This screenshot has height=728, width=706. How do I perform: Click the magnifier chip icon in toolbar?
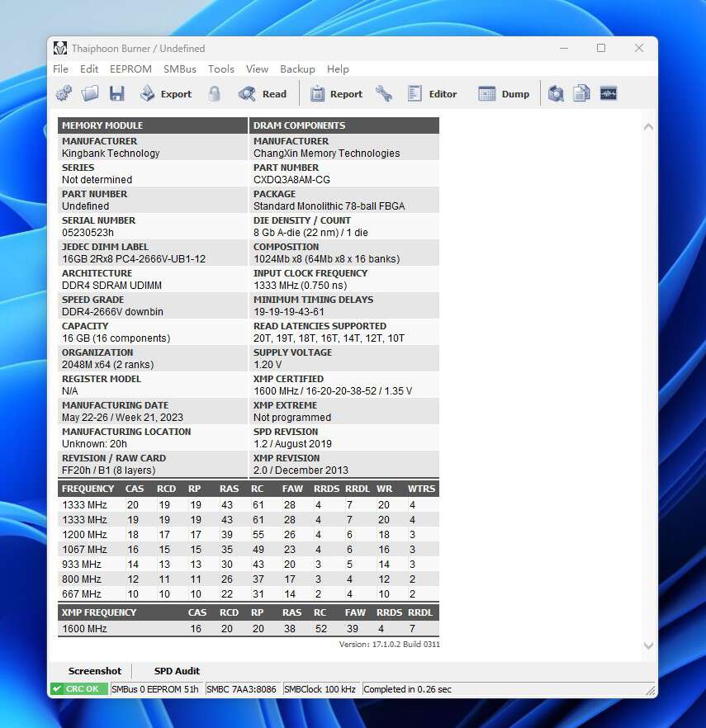point(557,94)
